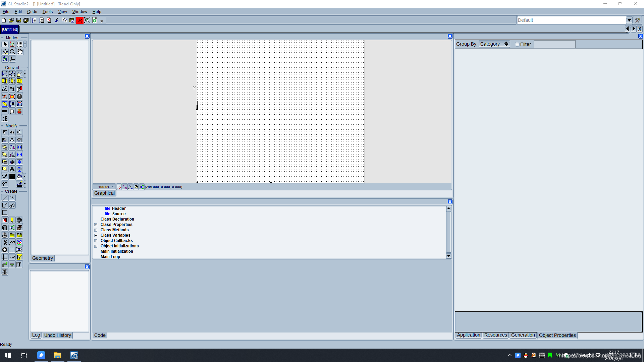The width and height of the screenshot is (644, 362).
Task: Expand Object Callbacks section
Action: [x=96, y=240]
